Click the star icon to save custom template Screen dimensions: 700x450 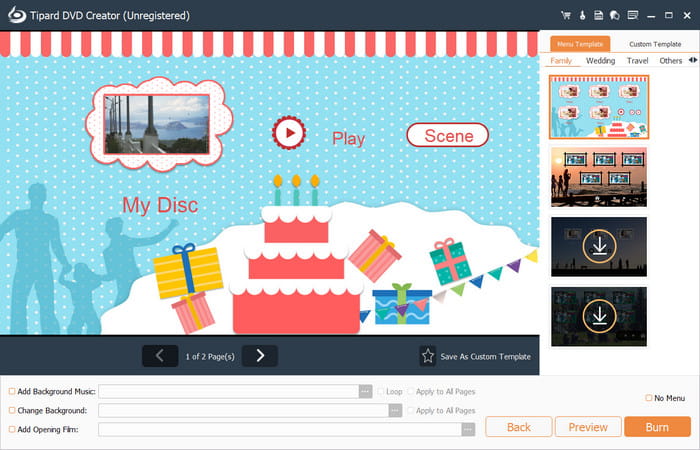[x=428, y=356]
